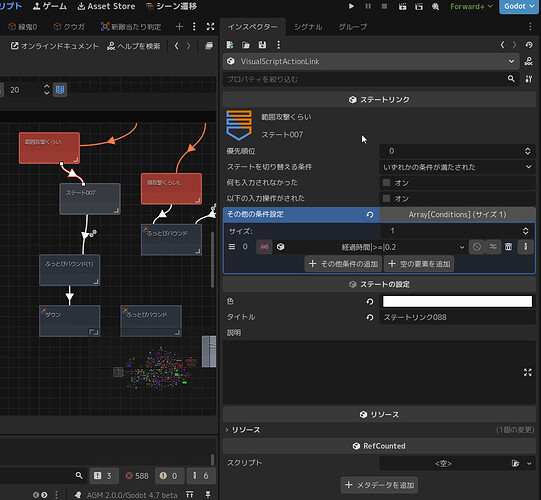Click the grid spacing stepper arrows next to 20
This screenshot has width=541, height=500.
click(x=47, y=90)
